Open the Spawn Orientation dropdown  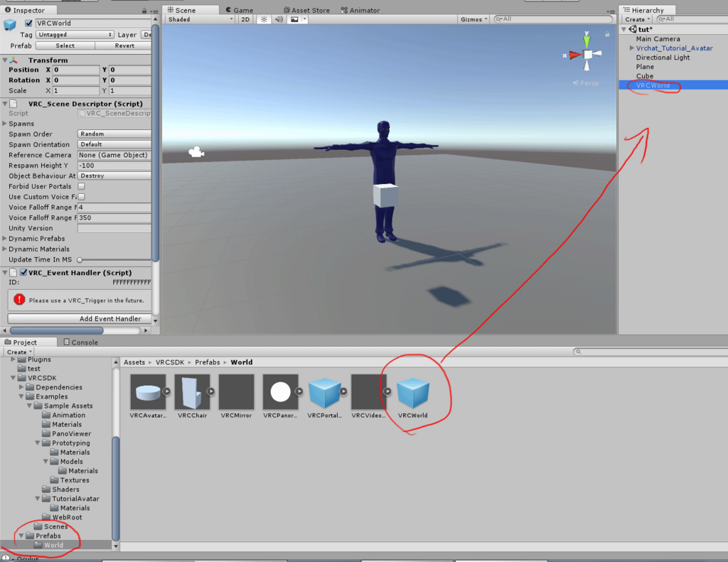(114, 144)
